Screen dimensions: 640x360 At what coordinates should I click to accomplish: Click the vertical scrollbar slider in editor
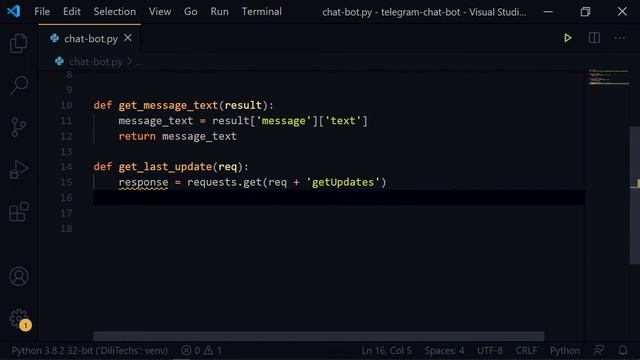pyautogui.click(x=634, y=195)
